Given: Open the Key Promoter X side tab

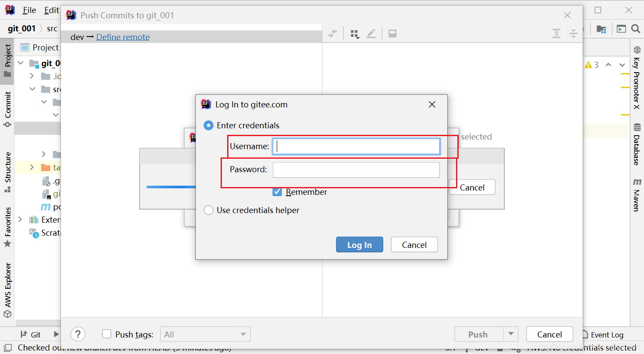Looking at the screenshot, I should point(637,78).
